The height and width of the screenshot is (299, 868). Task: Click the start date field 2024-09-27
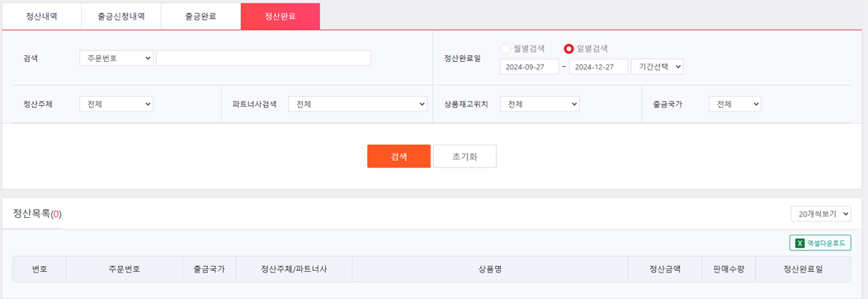click(529, 66)
